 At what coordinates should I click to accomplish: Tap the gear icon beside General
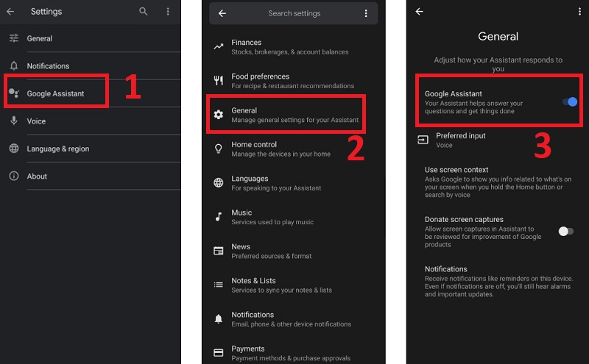point(219,115)
